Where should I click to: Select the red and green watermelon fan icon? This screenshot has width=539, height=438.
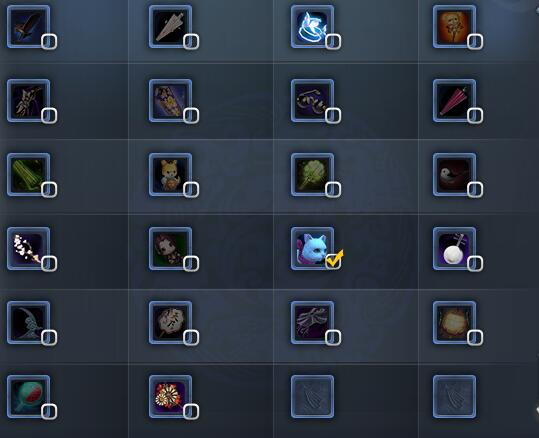point(29,397)
